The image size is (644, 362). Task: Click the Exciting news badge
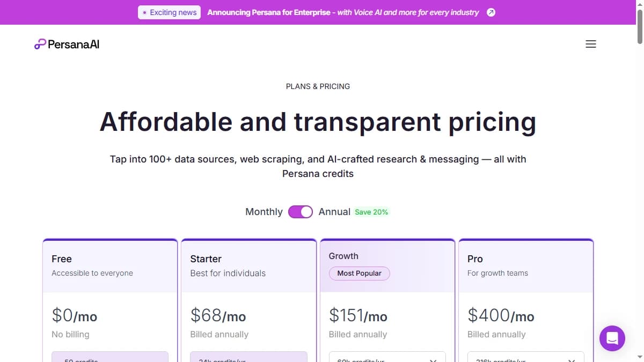coord(169,12)
